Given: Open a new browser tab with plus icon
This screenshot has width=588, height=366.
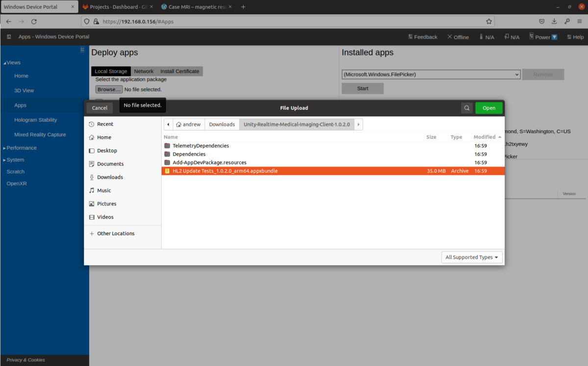Looking at the screenshot, I should tap(243, 7).
